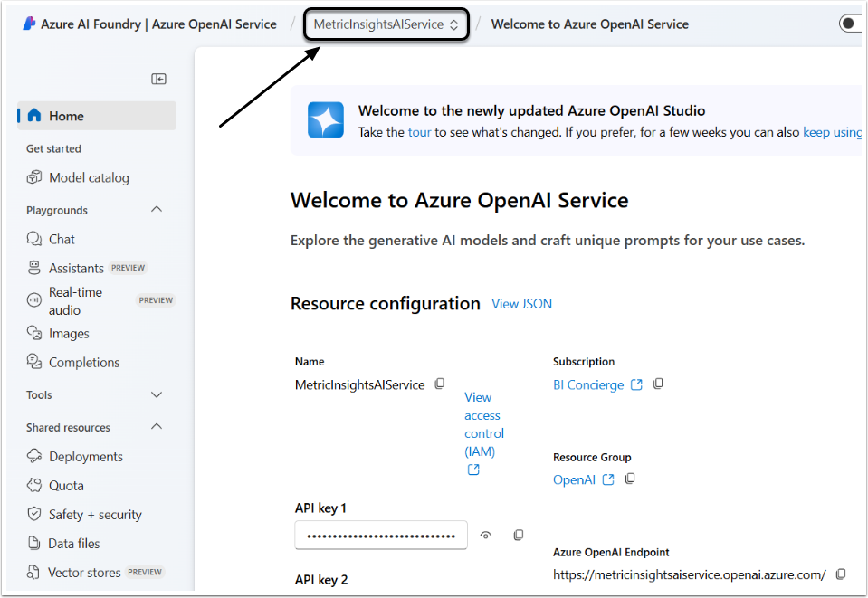868x598 pixels.
Task: Copy the BI Concierge subscription ID
Action: pos(658,384)
